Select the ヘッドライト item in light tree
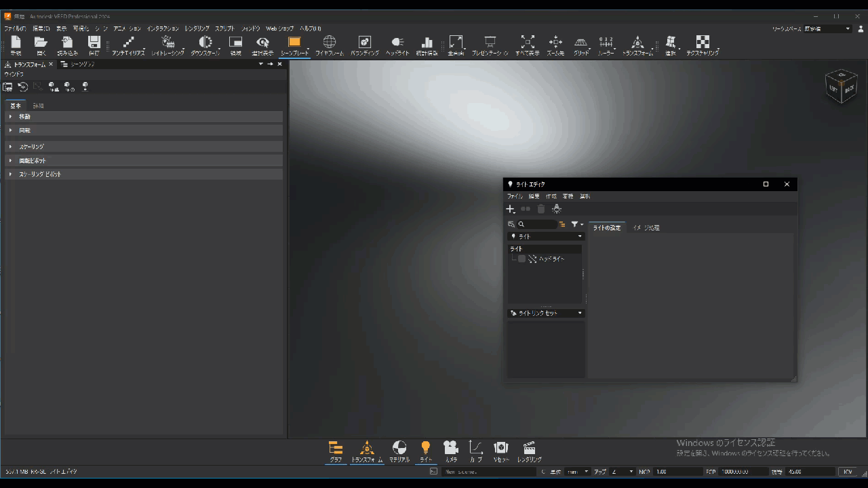The height and width of the screenshot is (488, 868). click(551, 259)
